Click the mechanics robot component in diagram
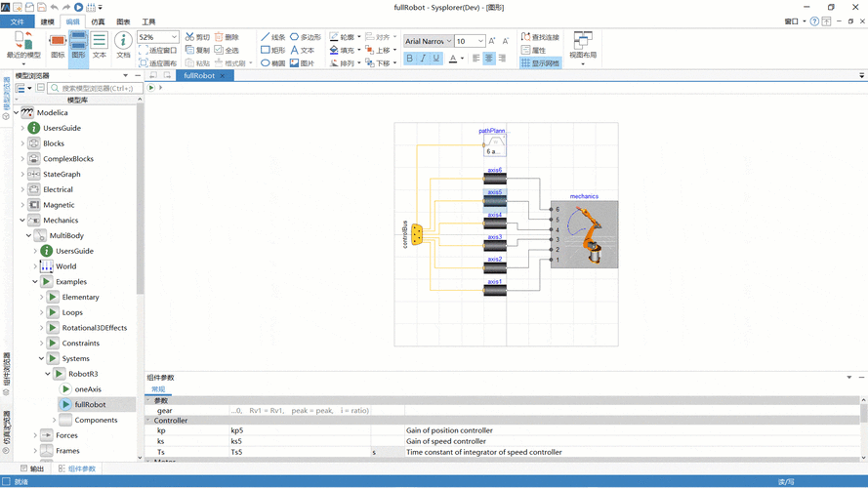 tap(584, 234)
